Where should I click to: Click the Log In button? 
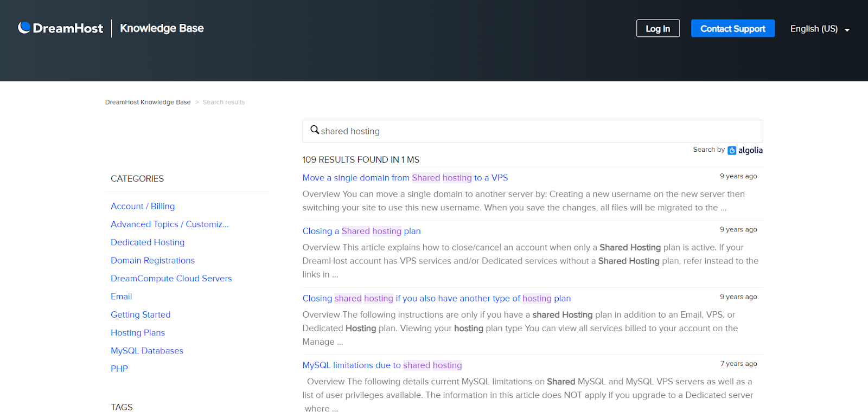click(658, 29)
